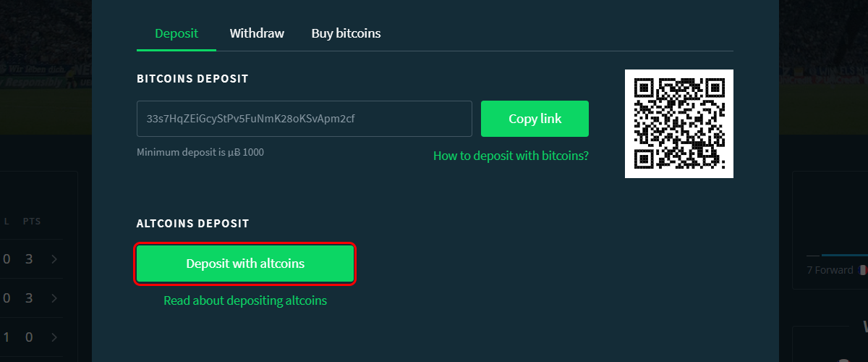Click the Minimum deposit note text
Viewport: 868px width, 362px height.
(x=200, y=153)
